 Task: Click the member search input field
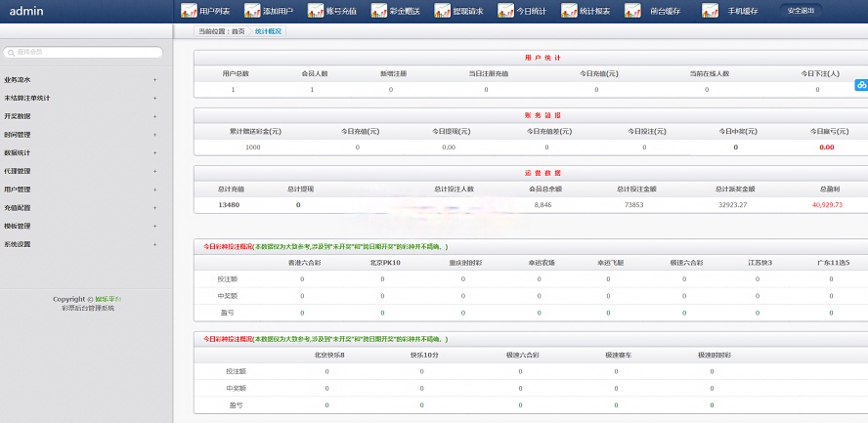pyautogui.click(x=83, y=53)
